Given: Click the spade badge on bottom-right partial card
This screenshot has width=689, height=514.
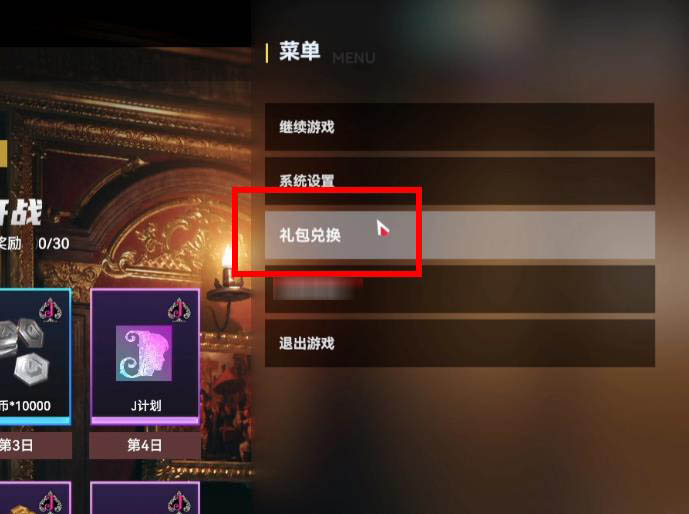Looking at the screenshot, I should click(x=179, y=501).
